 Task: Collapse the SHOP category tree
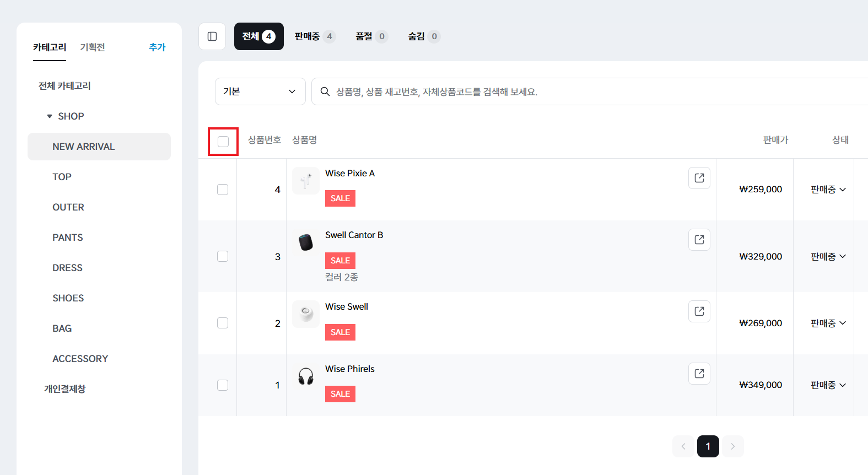pos(50,116)
